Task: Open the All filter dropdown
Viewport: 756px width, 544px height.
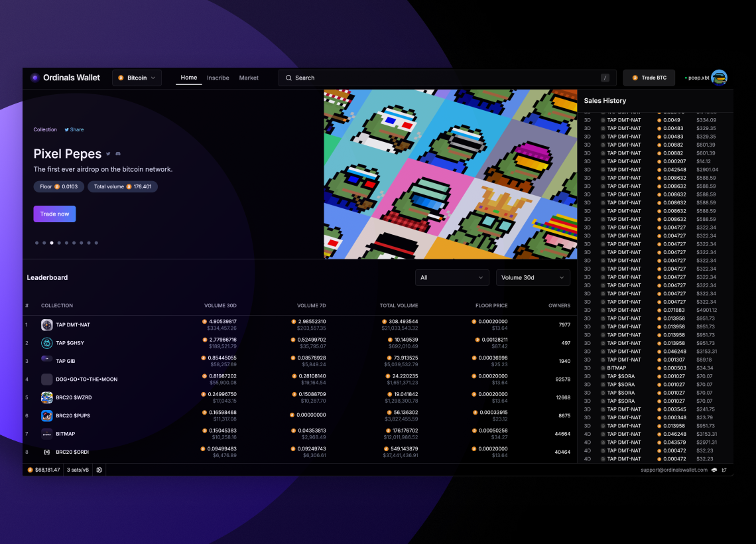Action: (x=452, y=278)
